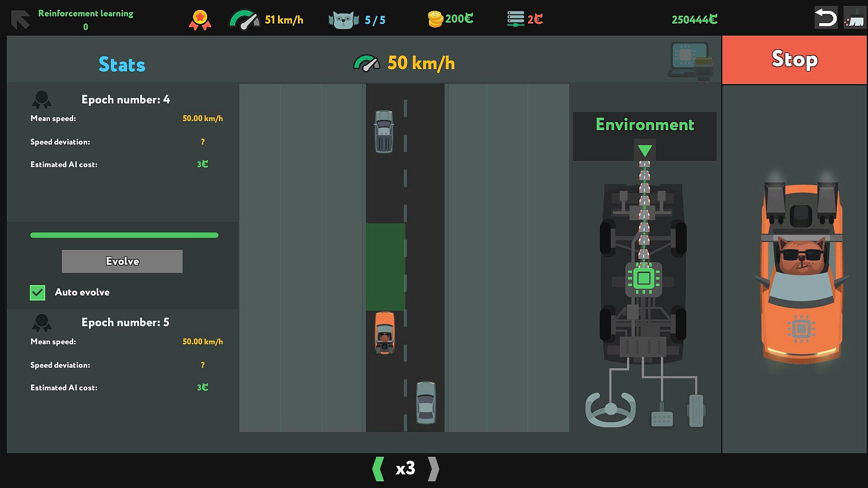Viewport: 868px width, 488px height.
Task: Click the back arrow icon top-left
Action: pos(20,19)
